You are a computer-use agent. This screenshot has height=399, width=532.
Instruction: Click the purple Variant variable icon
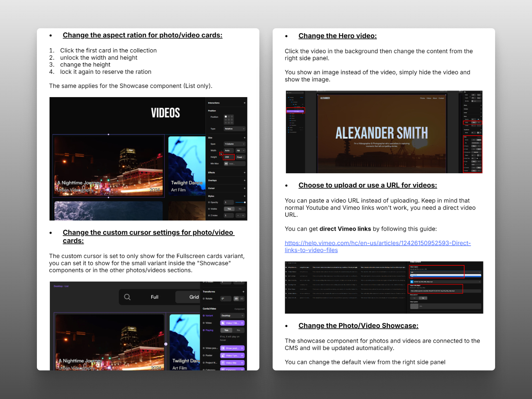click(204, 316)
